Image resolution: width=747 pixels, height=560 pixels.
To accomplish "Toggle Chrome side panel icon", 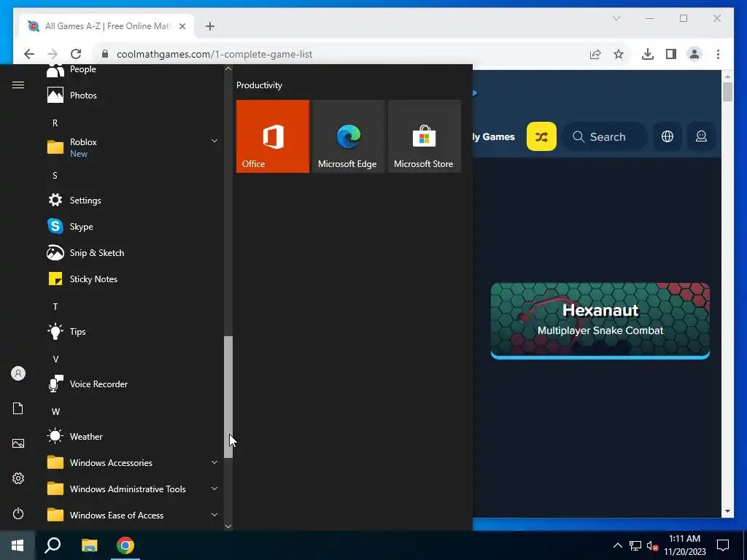I will coord(671,54).
